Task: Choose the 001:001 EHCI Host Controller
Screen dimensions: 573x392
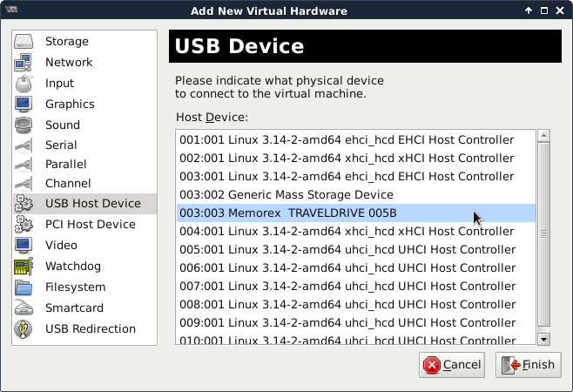Action: pos(346,139)
